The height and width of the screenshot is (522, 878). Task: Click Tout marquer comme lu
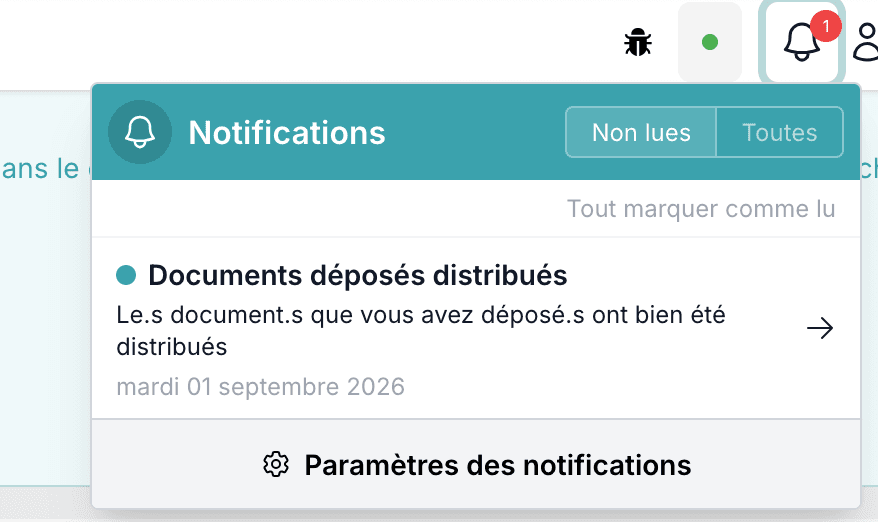coord(701,209)
